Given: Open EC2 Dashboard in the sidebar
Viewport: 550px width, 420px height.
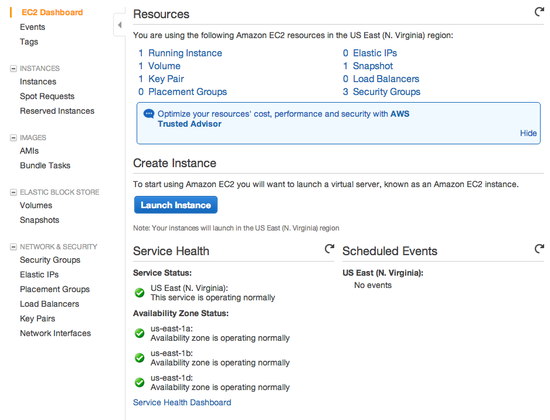Looking at the screenshot, I should tap(52, 12).
